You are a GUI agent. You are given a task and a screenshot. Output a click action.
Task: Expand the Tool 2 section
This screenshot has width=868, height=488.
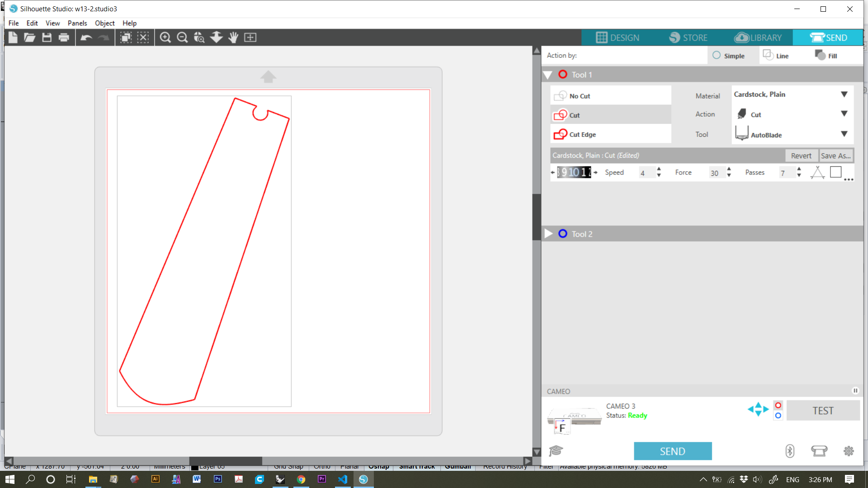pyautogui.click(x=548, y=234)
